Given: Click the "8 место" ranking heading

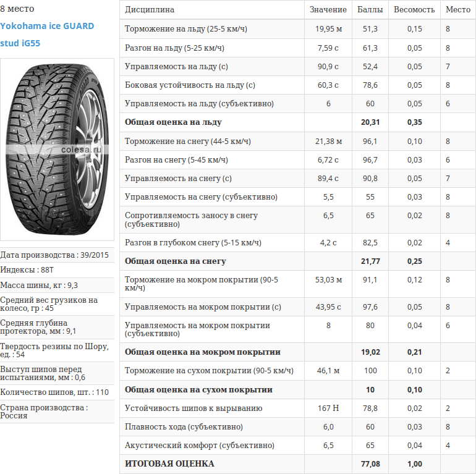Looking at the screenshot, I should coord(17,9).
